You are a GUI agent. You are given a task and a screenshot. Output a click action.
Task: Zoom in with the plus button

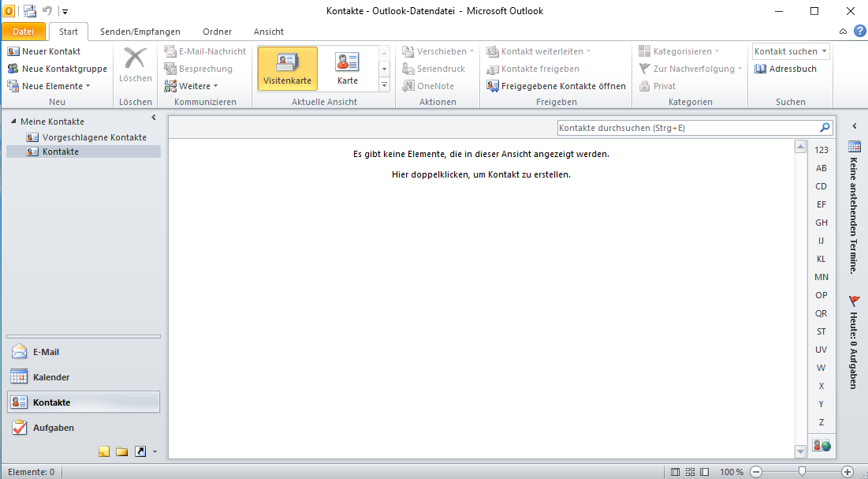click(x=847, y=472)
